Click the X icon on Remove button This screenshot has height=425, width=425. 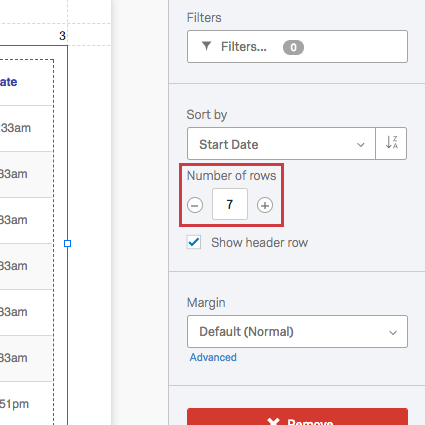pos(273,422)
